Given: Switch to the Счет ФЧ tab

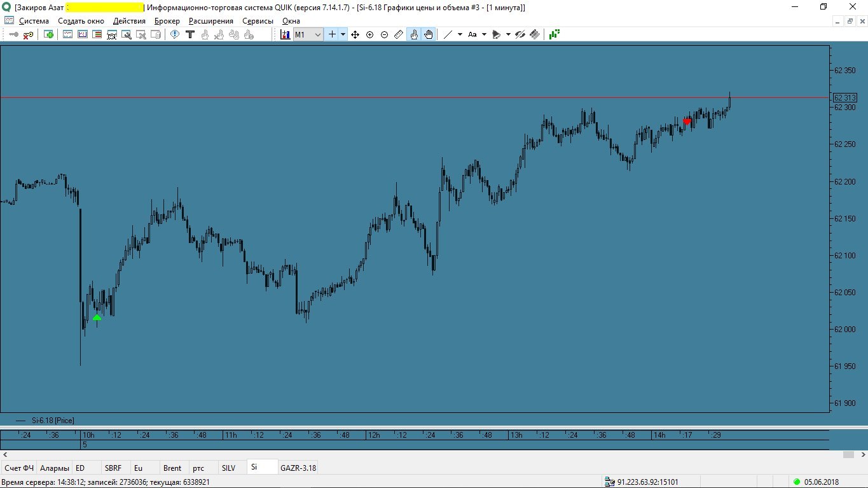Looking at the screenshot, I should (x=19, y=468).
